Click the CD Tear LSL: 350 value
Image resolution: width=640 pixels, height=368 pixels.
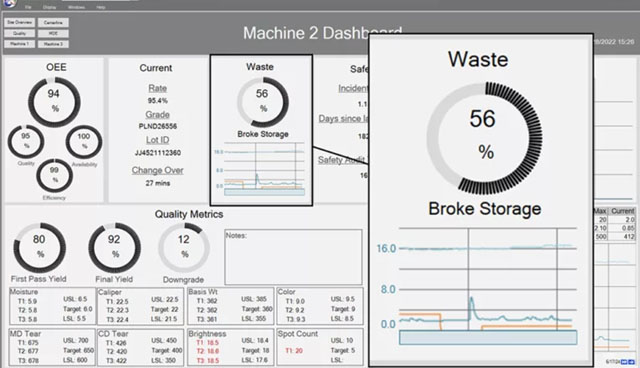(164, 360)
